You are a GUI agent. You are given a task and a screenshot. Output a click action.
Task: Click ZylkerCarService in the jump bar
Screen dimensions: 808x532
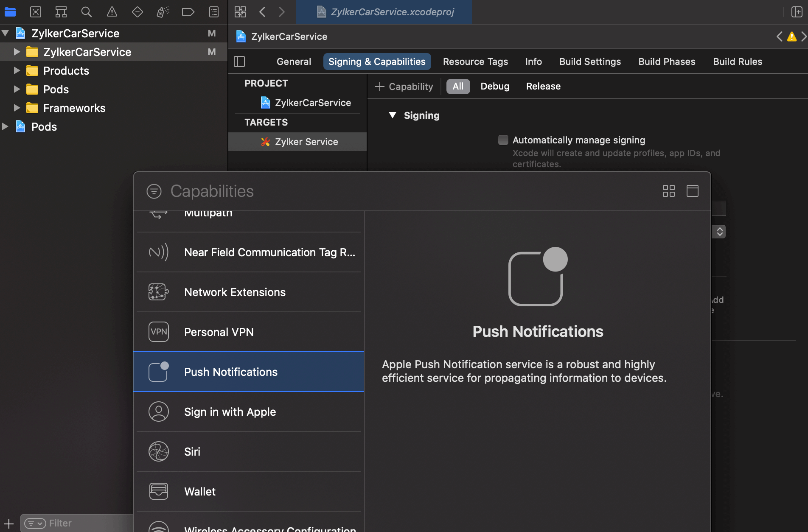pyautogui.click(x=282, y=37)
